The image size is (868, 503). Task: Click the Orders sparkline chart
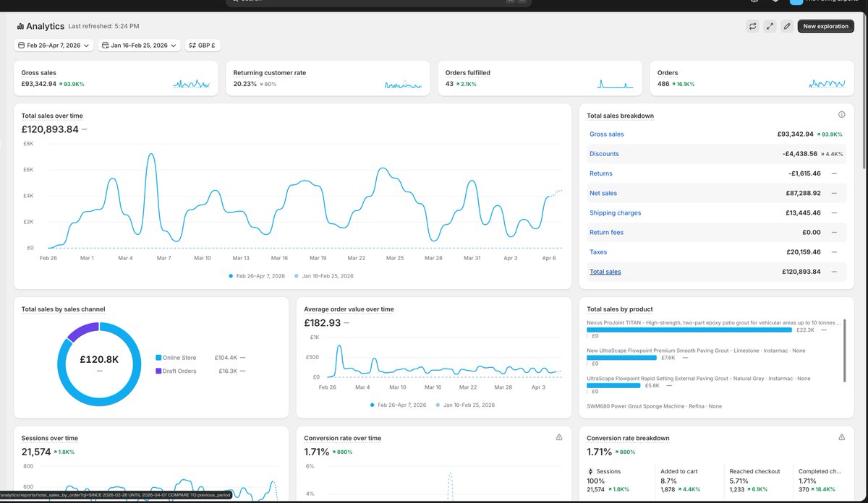[827, 84]
